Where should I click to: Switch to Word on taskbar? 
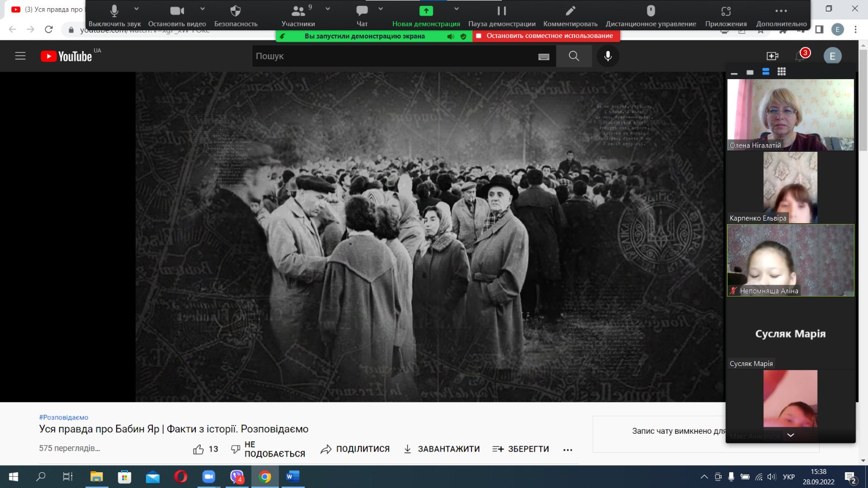coord(293,477)
